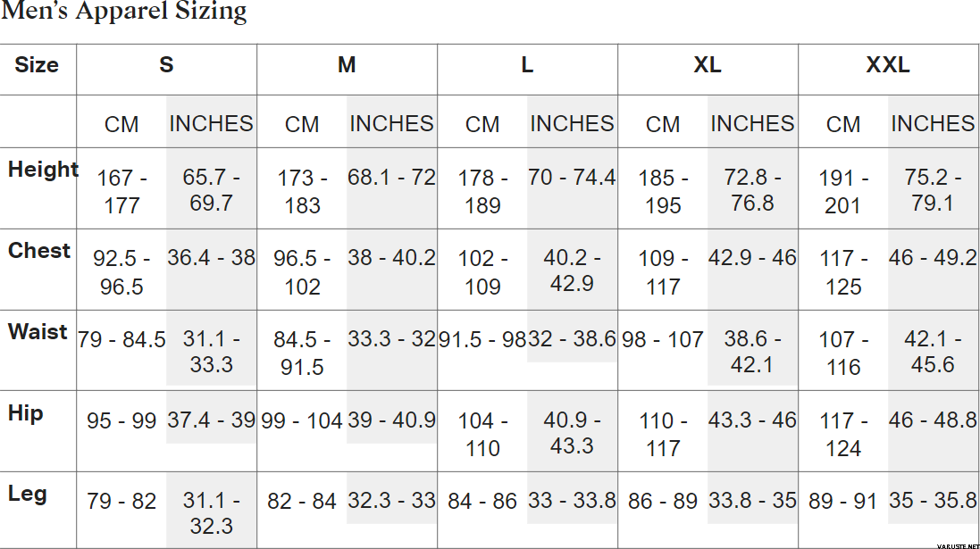Viewport: 980px width, 549px height.
Task: Select the XL size column header
Action: (708, 65)
